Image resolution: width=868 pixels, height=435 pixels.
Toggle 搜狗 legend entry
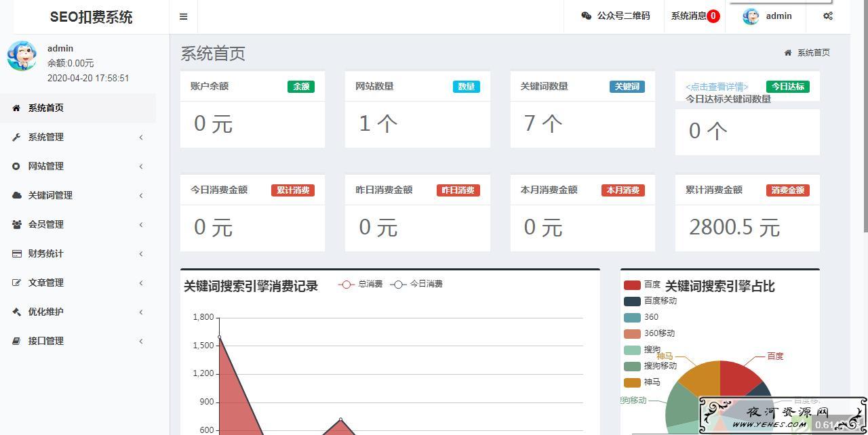[x=642, y=350]
